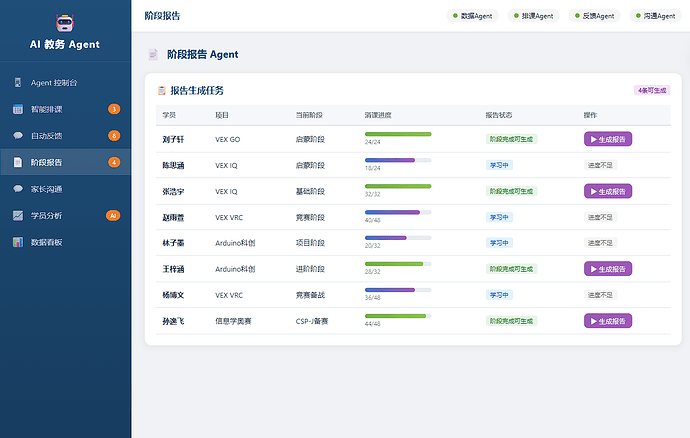
Task: Click the 信息学奥赛 project cell
Action: pos(233,321)
